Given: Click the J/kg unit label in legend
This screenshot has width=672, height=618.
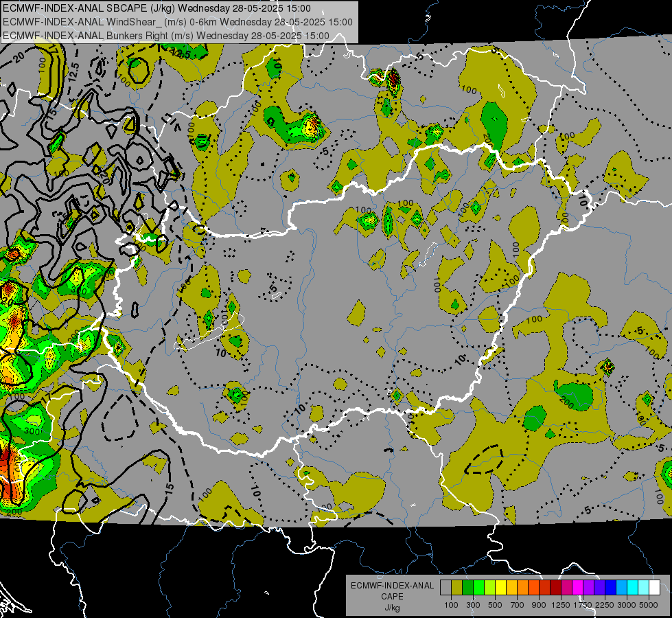Looking at the screenshot, I should (392, 608).
